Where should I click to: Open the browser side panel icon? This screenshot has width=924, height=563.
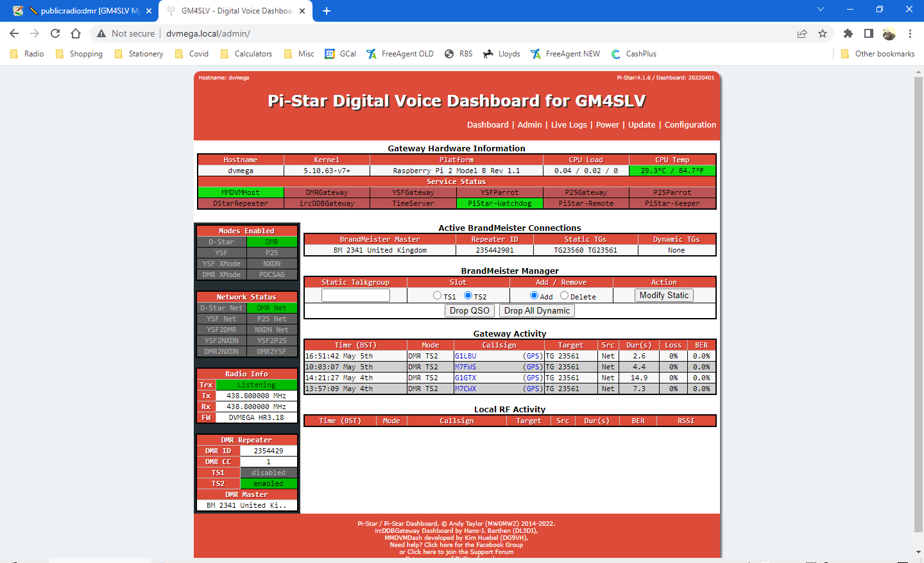point(868,33)
